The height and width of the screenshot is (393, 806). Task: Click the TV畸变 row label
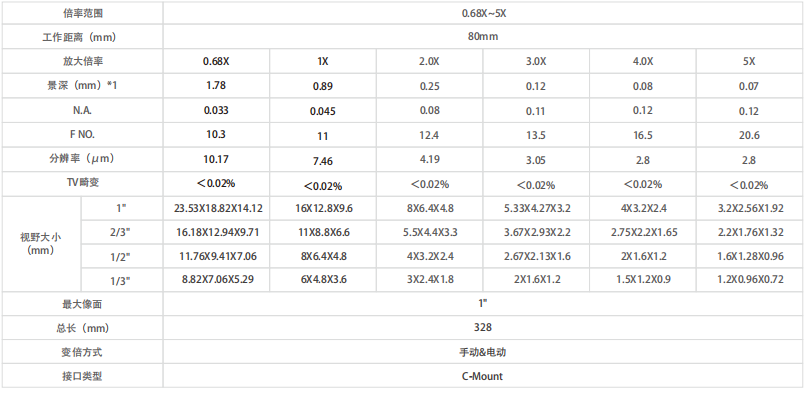(82, 183)
